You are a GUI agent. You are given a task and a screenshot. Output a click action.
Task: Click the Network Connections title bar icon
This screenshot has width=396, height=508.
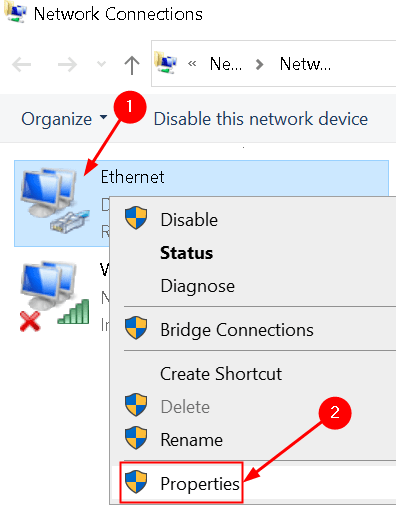[15, 12]
